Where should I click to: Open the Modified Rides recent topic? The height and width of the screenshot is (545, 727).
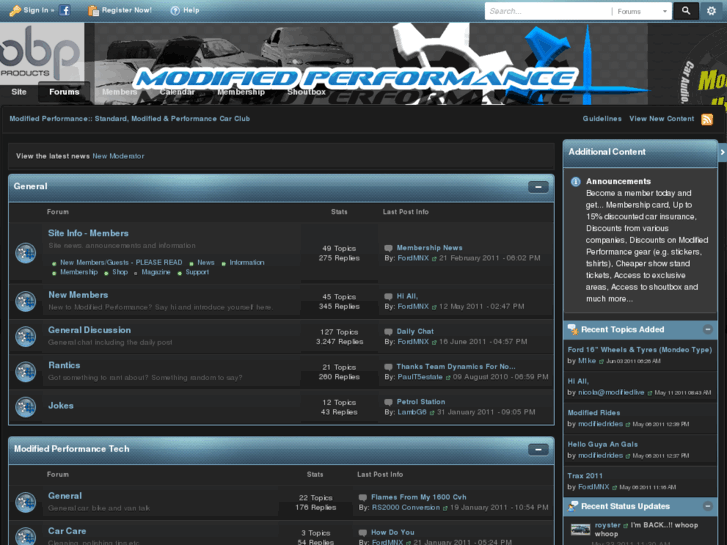[593, 413]
